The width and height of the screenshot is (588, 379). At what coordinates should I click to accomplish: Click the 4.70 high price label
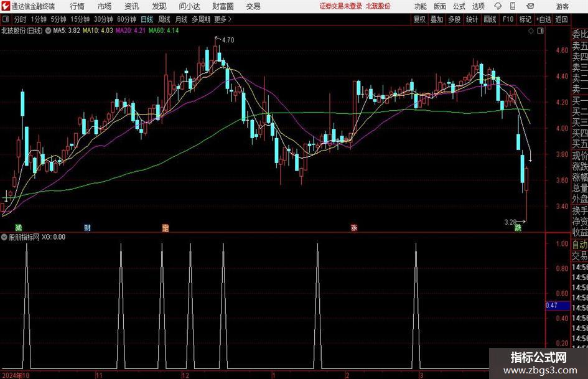click(228, 40)
